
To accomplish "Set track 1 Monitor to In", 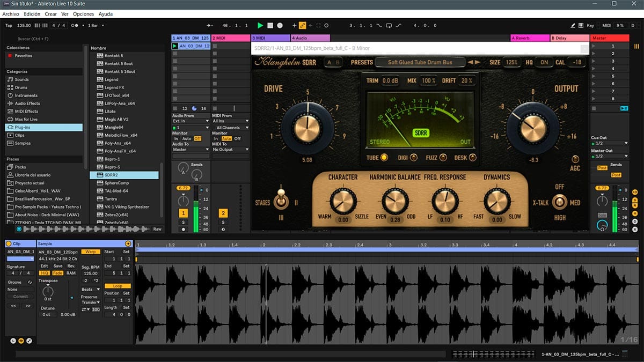I will pyautogui.click(x=175, y=138).
